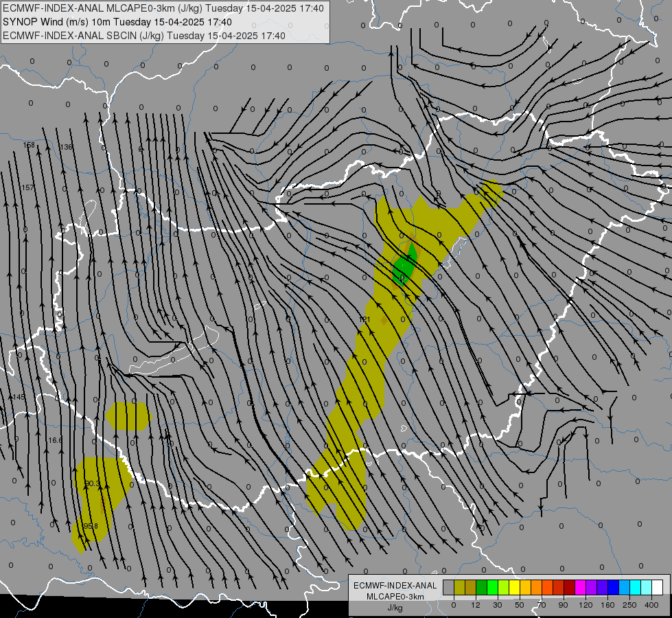Click the magenta legend swatch
Image resolution: width=672 pixels, height=618 pixels.
(x=581, y=587)
